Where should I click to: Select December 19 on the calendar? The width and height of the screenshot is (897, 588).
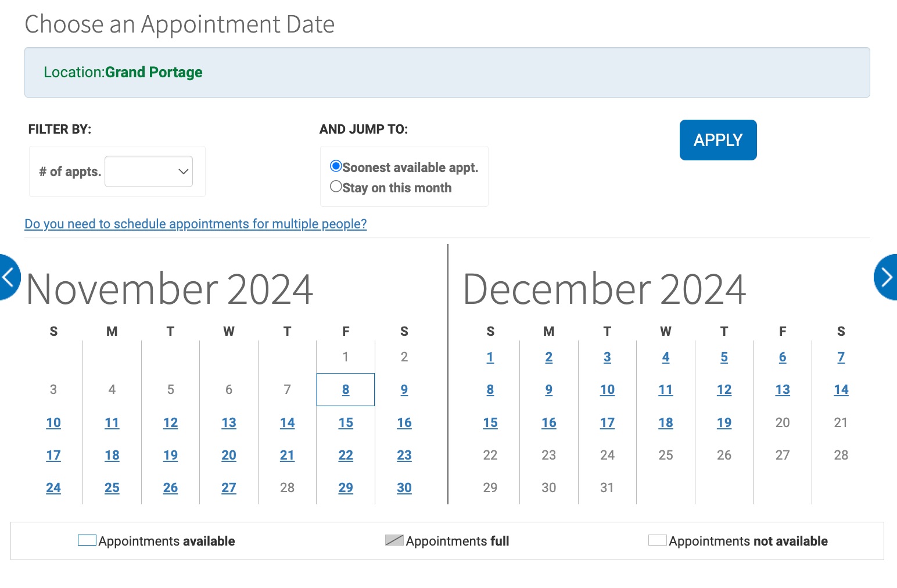tap(724, 422)
